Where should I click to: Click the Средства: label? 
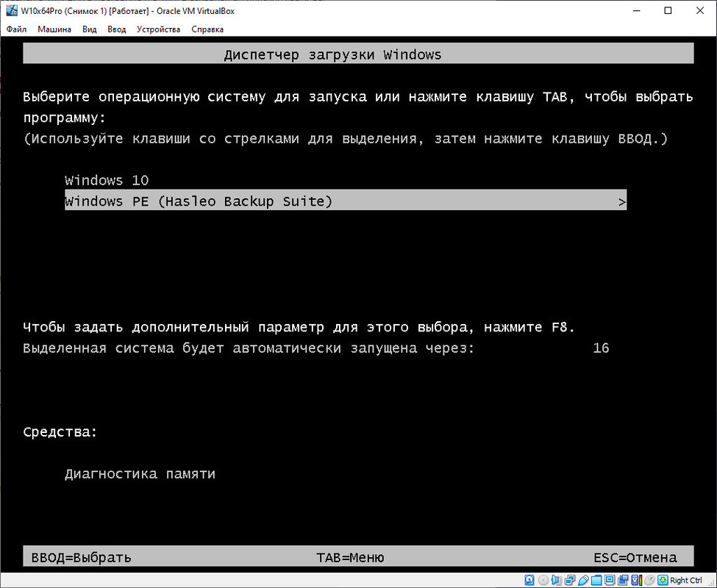60,432
